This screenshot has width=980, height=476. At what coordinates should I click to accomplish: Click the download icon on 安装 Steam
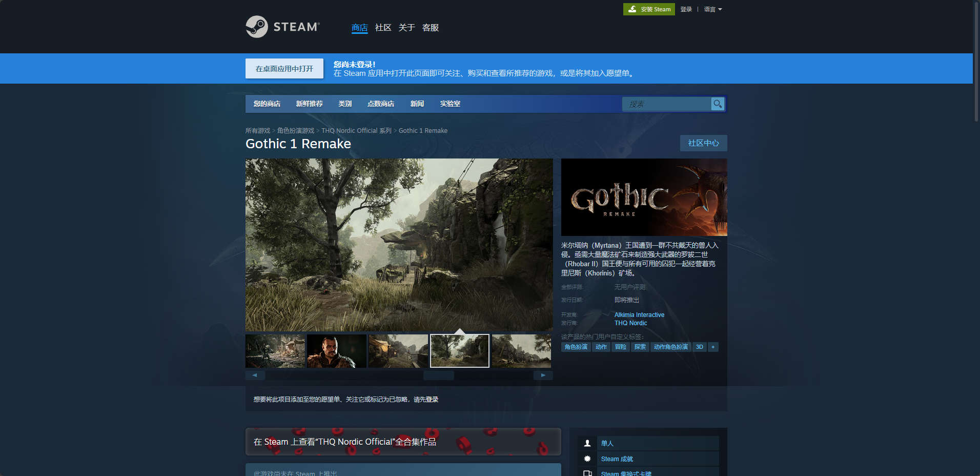click(x=632, y=9)
